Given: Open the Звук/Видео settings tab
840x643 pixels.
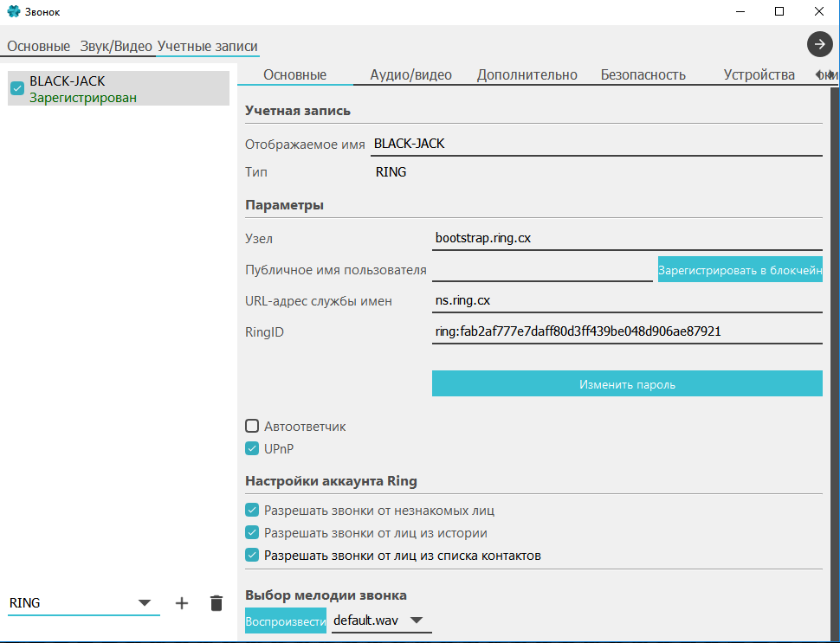Looking at the screenshot, I should (x=116, y=47).
